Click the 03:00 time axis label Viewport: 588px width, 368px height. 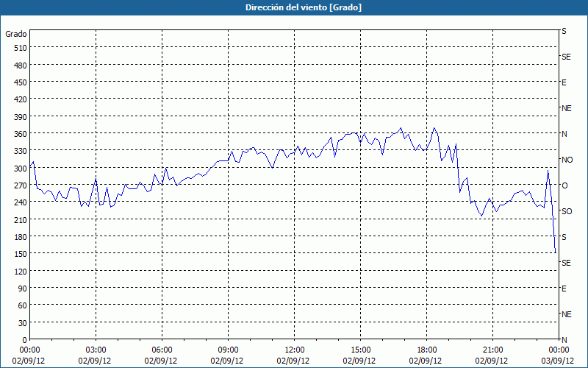pos(96,350)
